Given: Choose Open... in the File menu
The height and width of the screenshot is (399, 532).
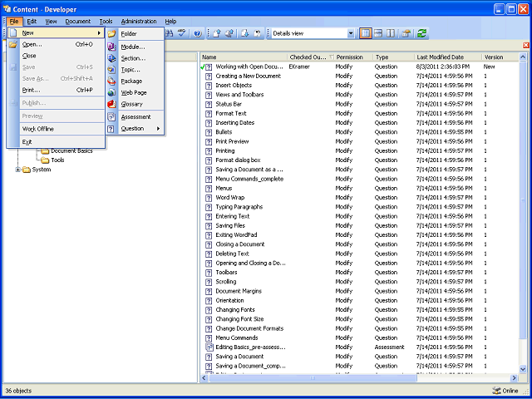Looking at the screenshot, I should tap(56, 44).
